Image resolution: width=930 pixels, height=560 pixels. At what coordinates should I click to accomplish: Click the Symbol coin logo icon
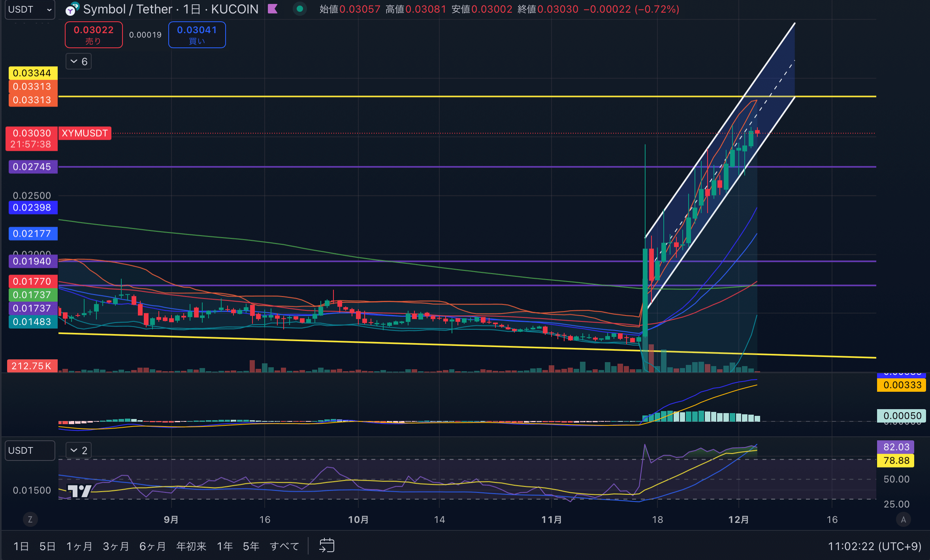(x=72, y=9)
